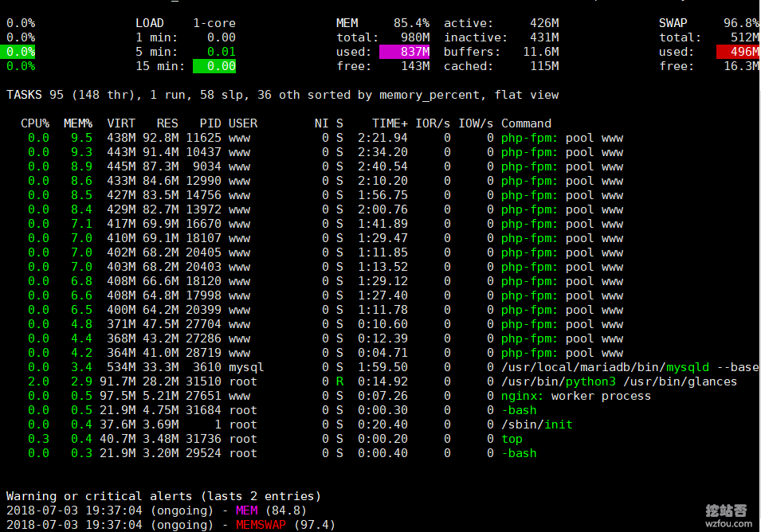
Task: Click the /usr/bin/glances python3 process
Action: pyautogui.click(x=618, y=381)
